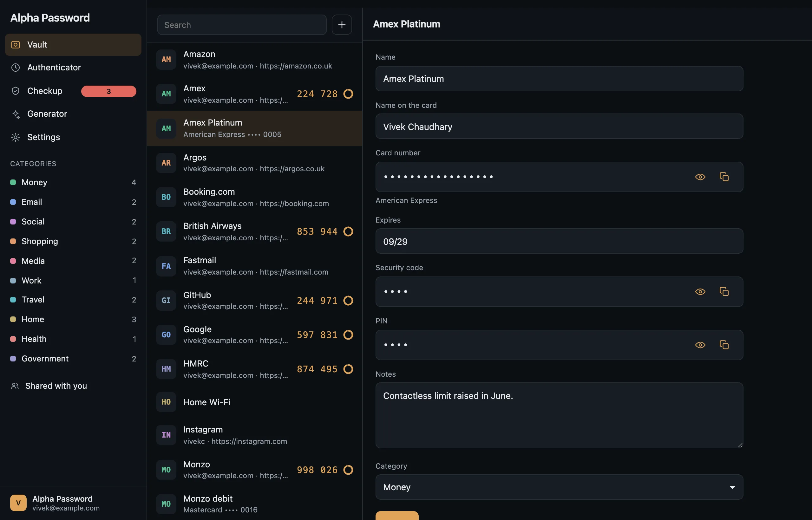Open the Home Wi-Fi entry
This screenshot has height=520, width=812.
[x=255, y=402]
